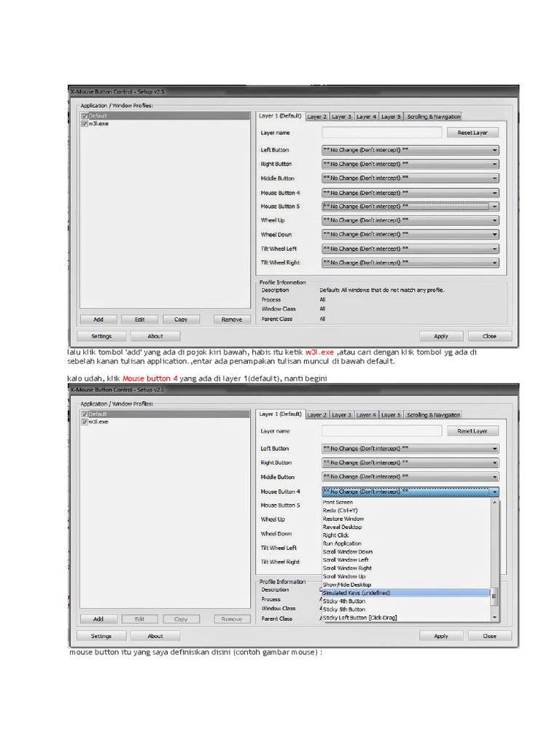The height and width of the screenshot is (747, 560).
Task: Click the enabled Copy button under the profile list
Action: point(181,320)
